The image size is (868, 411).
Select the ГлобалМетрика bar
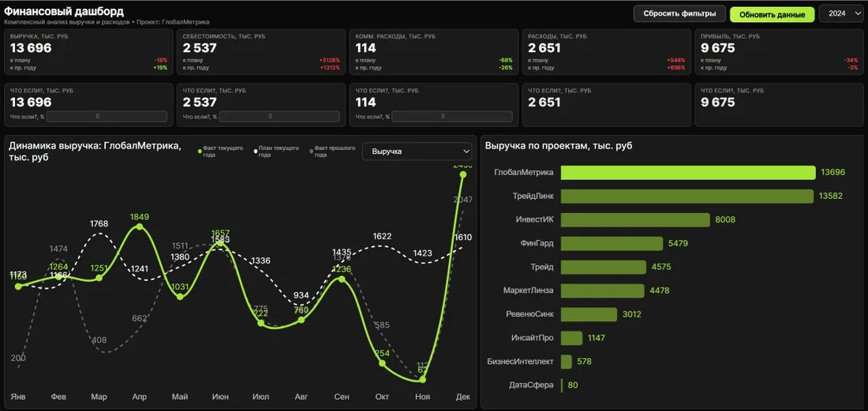click(x=688, y=173)
